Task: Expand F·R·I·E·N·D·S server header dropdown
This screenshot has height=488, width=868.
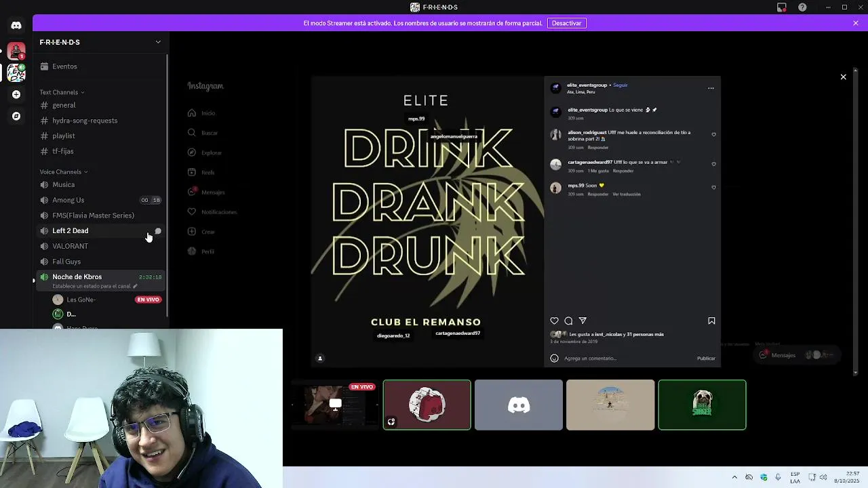Action: [x=158, y=42]
